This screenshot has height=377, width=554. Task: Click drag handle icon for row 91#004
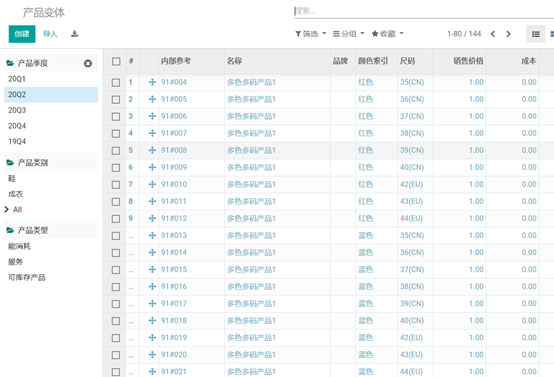[x=152, y=82]
